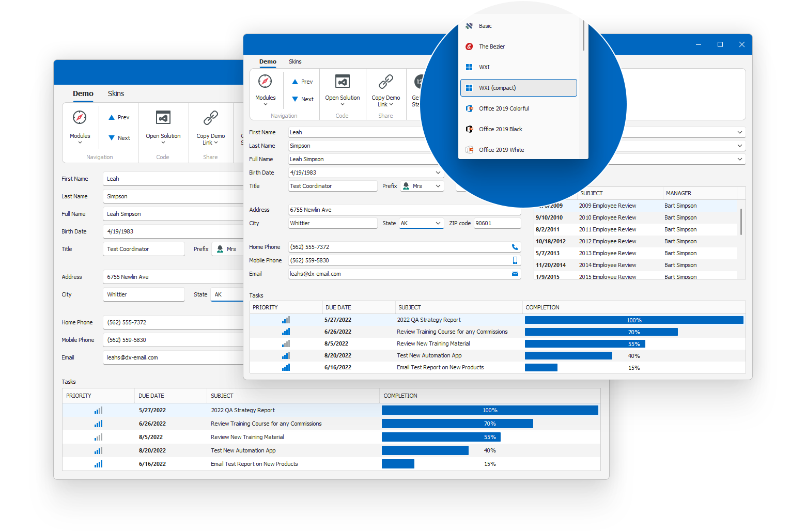806x532 pixels.
Task: Click First Name field in front window
Action: pos(357,132)
